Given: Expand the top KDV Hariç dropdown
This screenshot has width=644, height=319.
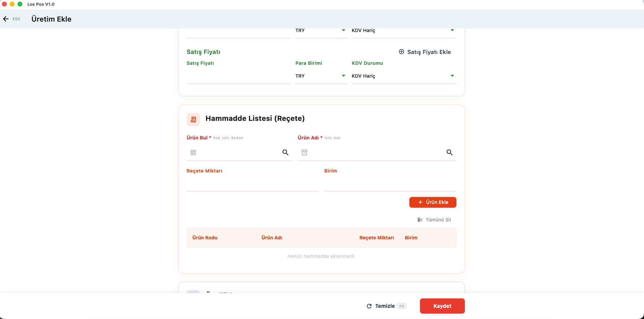Looking at the screenshot, I should pyautogui.click(x=403, y=30).
